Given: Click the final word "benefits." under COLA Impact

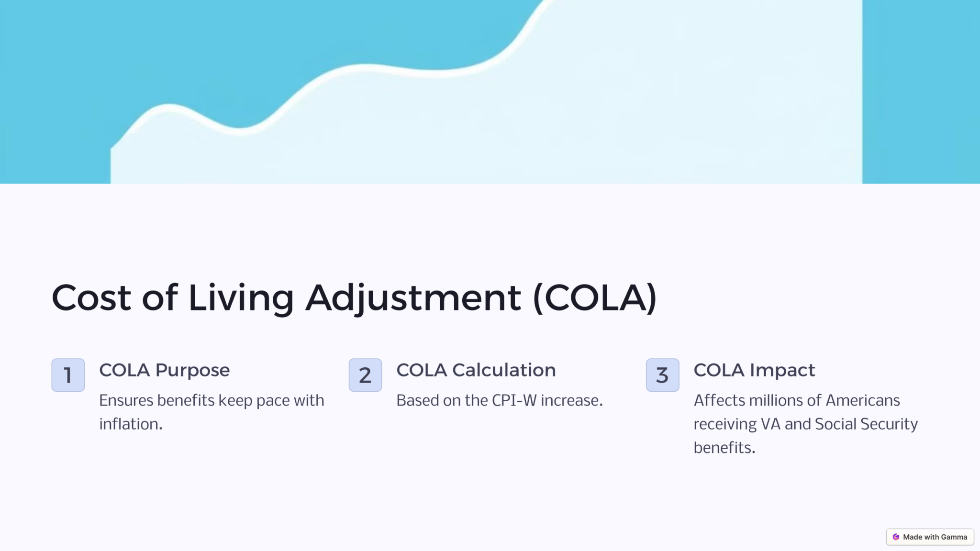Looking at the screenshot, I should [x=724, y=448].
